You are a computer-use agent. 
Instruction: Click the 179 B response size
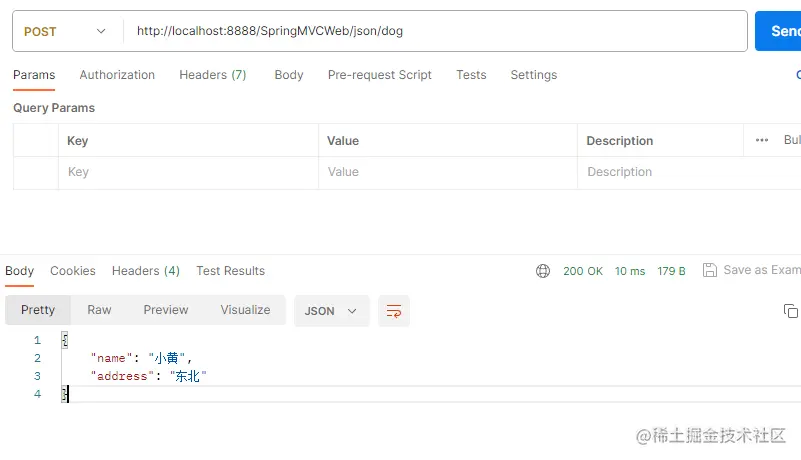point(671,271)
